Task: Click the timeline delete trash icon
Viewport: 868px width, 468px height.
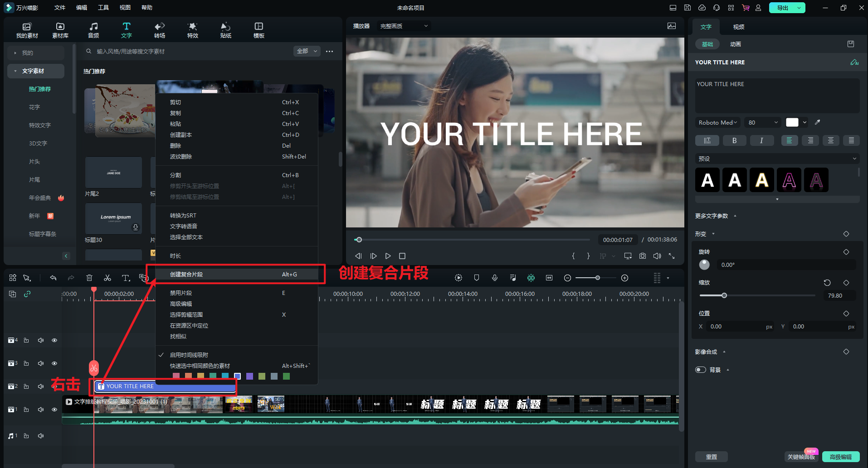Action: coord(89,278)
